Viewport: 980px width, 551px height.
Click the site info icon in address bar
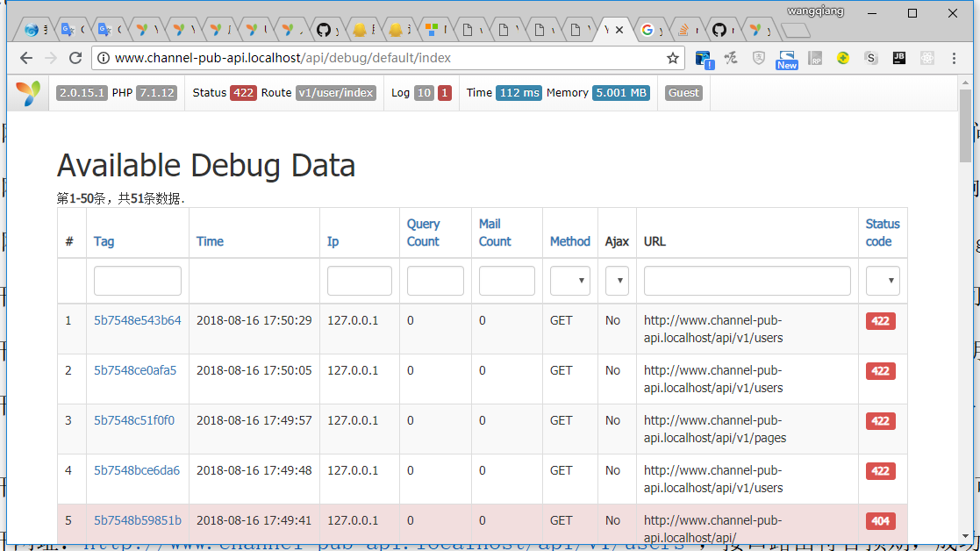point(103,58)
